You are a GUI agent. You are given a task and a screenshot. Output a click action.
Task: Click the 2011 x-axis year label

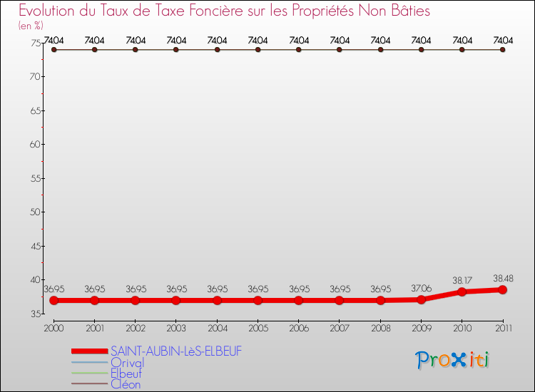click(x=504, y=329)
